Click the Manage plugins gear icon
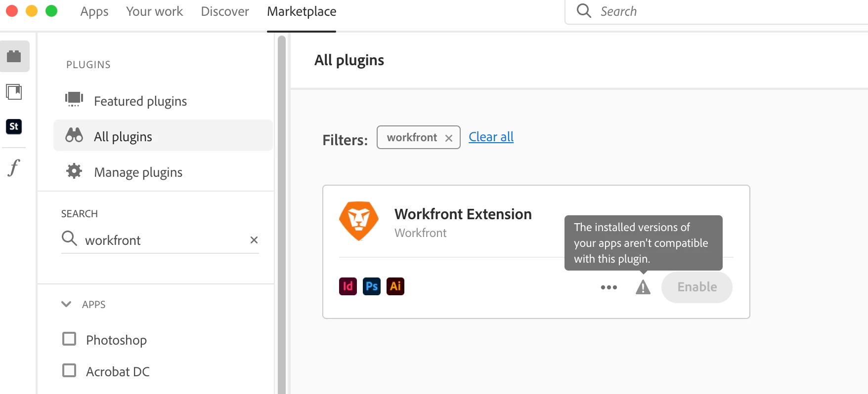The image size is (868, 394). (74, 171)
